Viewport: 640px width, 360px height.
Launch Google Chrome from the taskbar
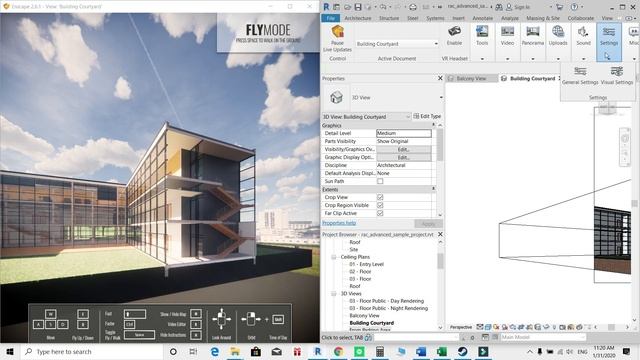338,351
